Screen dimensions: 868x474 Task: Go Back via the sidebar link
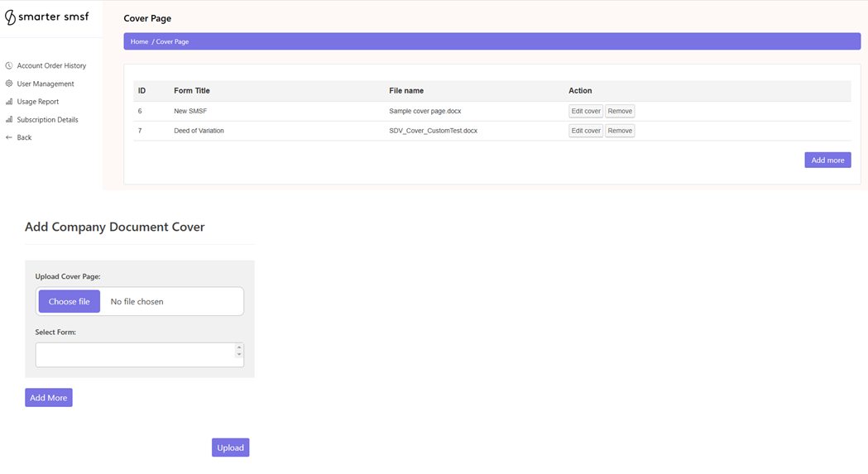[24, 137]
